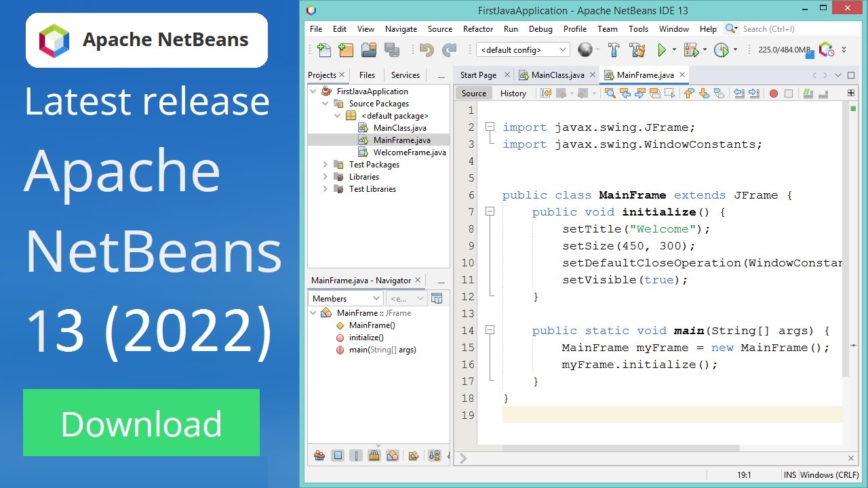Image resolution: width=868 pixels, height=488 pixels.
Task: Click the New Project toolbar icon
Action: [346, 49]
